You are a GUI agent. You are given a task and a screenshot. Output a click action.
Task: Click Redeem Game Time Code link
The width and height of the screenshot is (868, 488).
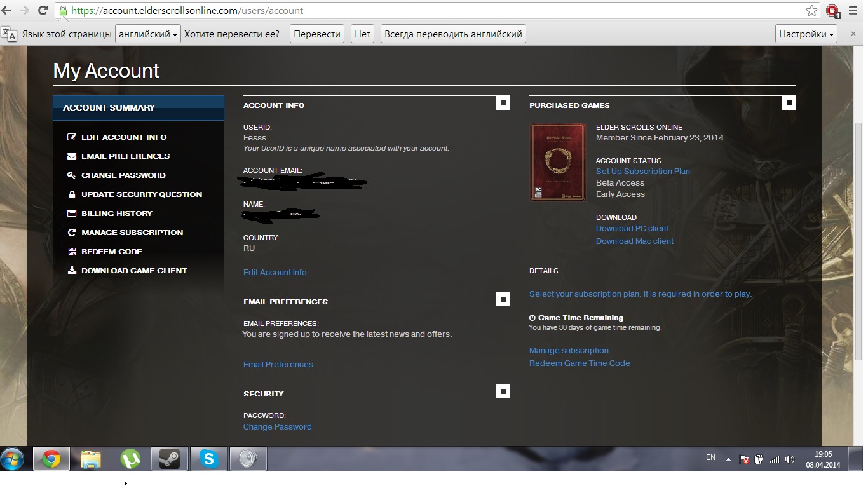[580, 363]
